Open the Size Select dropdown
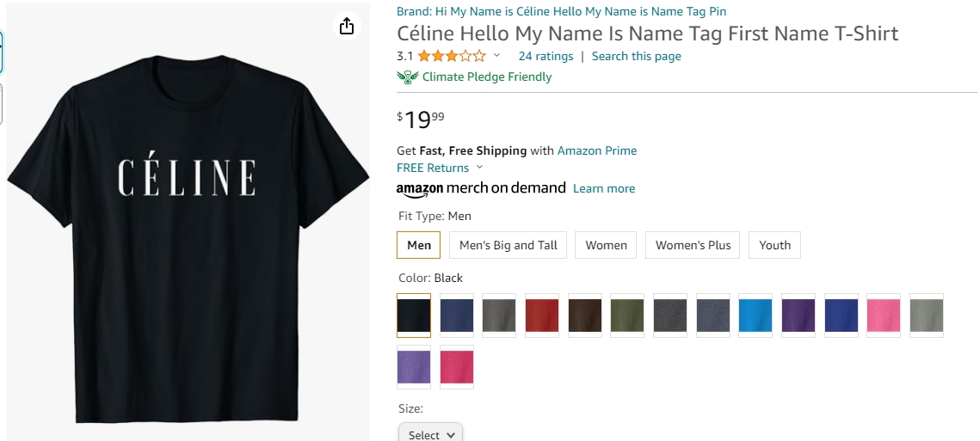The width and height of the screenshot is (980, 441). [430, 434]
